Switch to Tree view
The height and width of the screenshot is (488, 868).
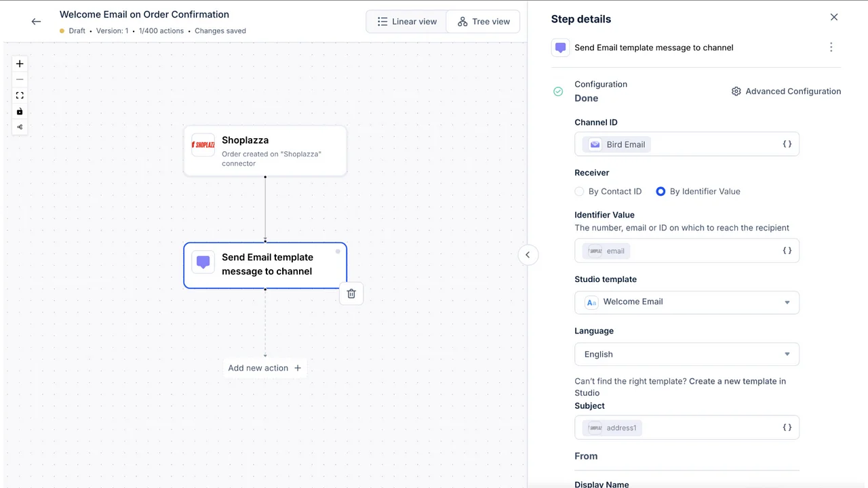pos(483,21)
